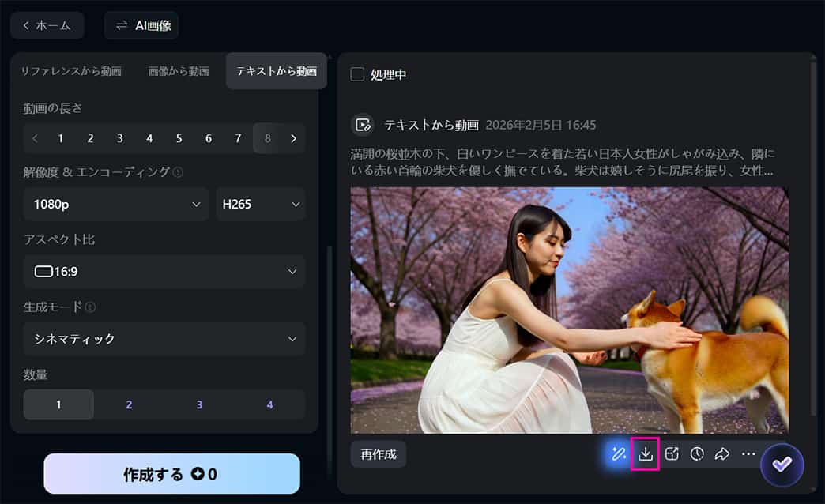The image size is (825, 504).
Task: Open the 1080p resolution dropdown
Action: click(x=115, y=204)
